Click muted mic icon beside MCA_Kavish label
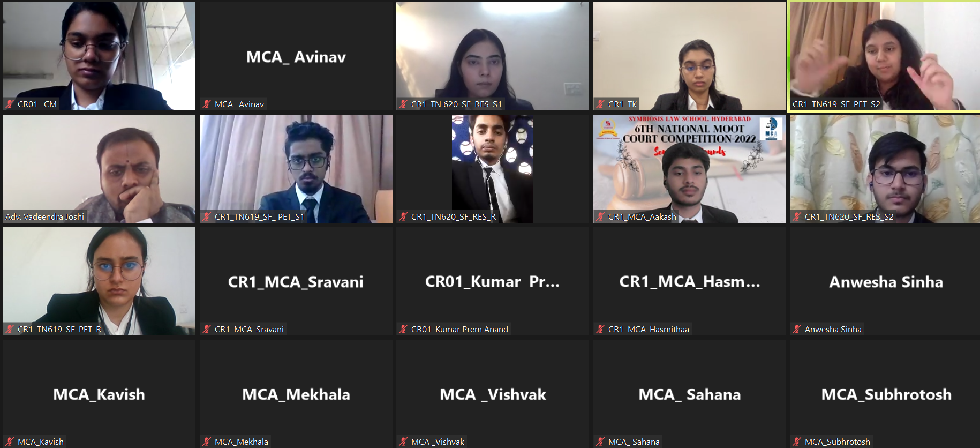Screen dimensions: 980x448 click(10, 442)
